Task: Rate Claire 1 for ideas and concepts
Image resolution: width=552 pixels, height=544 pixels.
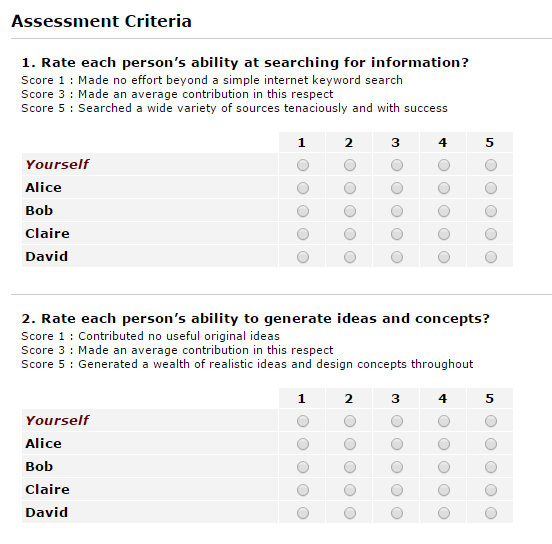Action: pos(303,490)
